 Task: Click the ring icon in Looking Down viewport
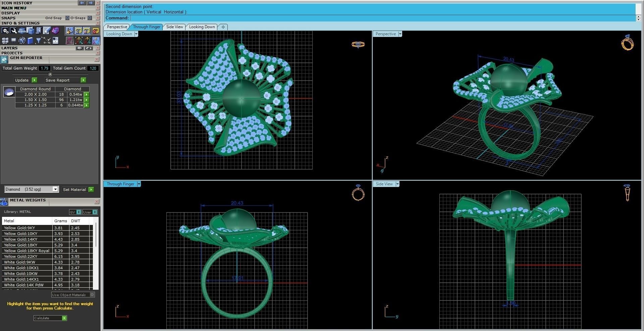358,44
